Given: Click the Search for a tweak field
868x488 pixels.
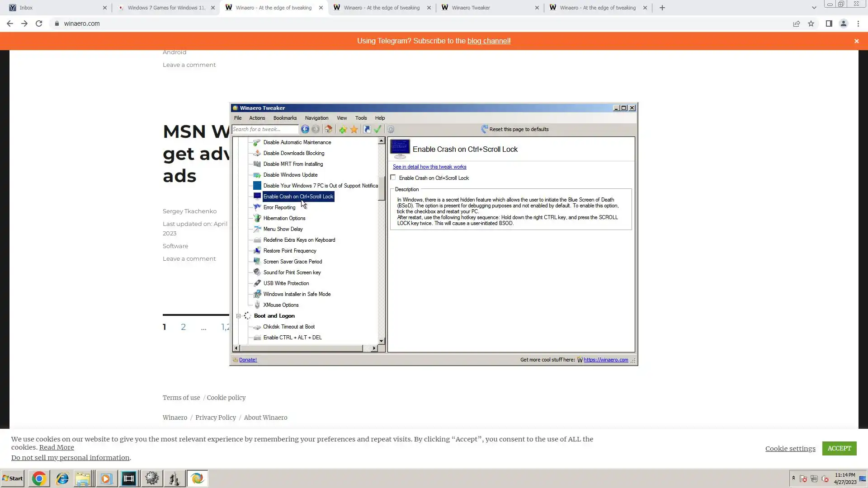Looking at the screenshot, I should point(265,129).
